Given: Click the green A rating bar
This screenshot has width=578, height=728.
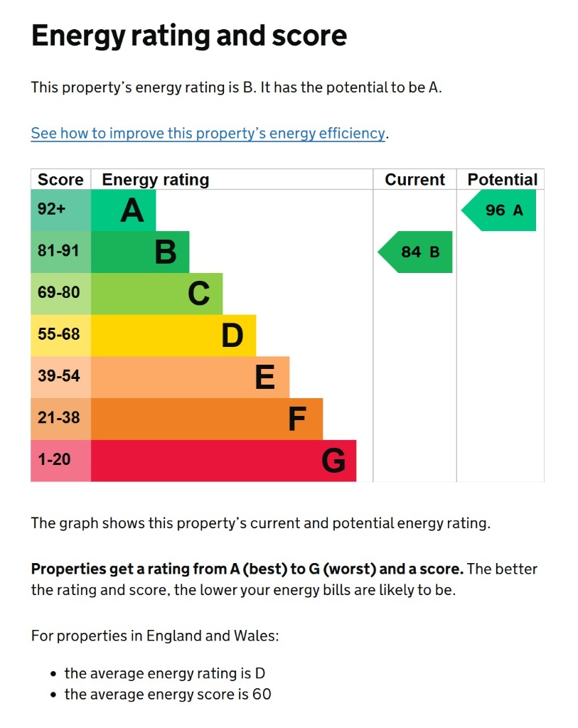Looking at the screenshot, I should pos(124,210).
